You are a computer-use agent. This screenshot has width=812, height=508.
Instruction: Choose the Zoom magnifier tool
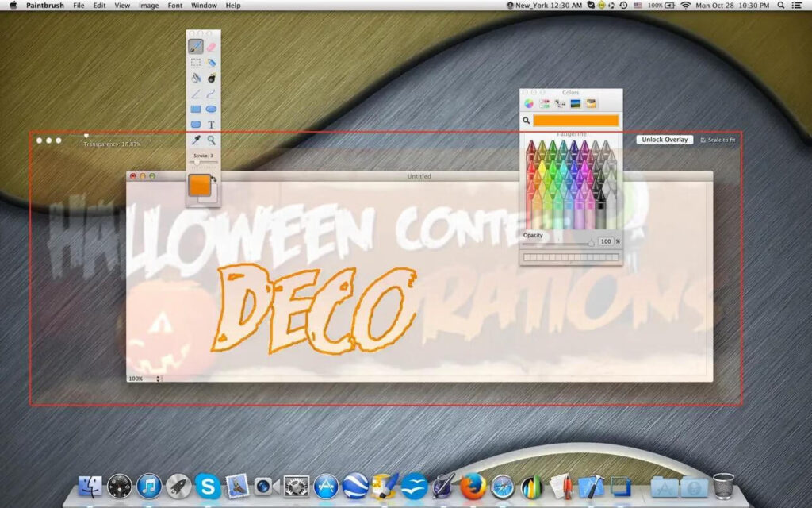tap(211, 139)
